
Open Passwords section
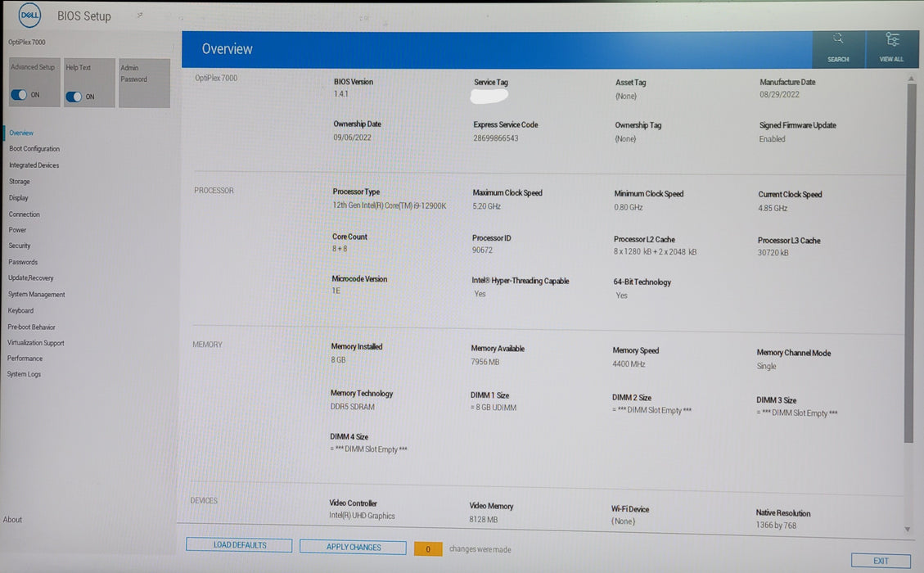(x=23, y=262)
